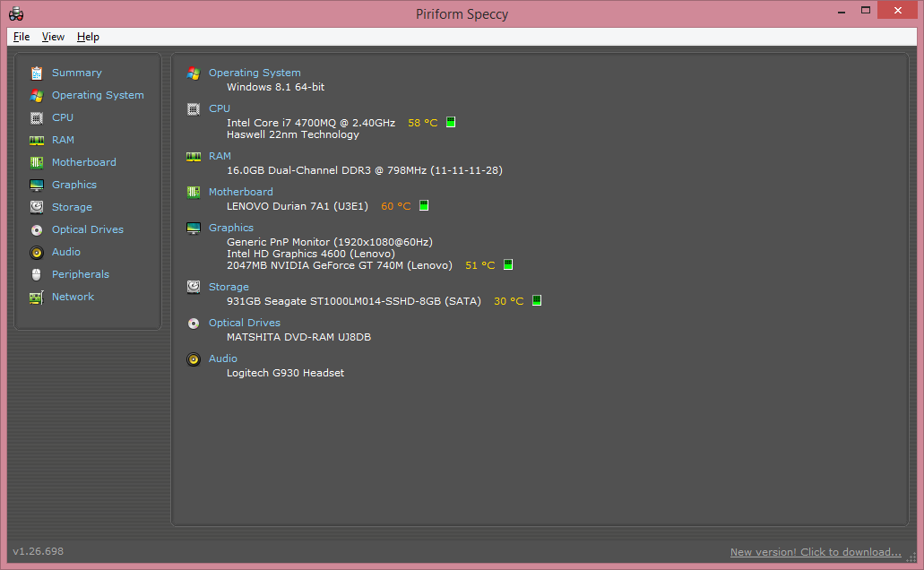Click the CPU temperature indicator beside 58 °C
The width and height of the screenshot is (924, 570).
pos(451,122)
